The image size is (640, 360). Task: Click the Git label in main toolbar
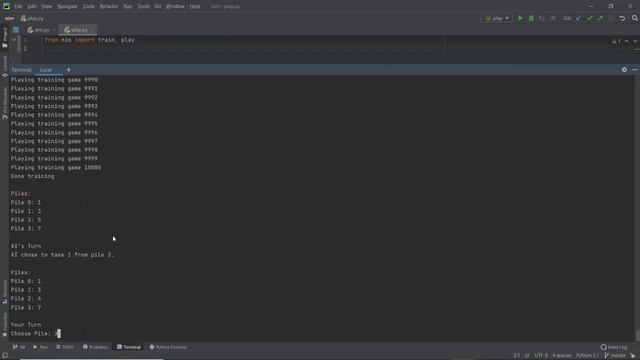[x=567, y=18]
